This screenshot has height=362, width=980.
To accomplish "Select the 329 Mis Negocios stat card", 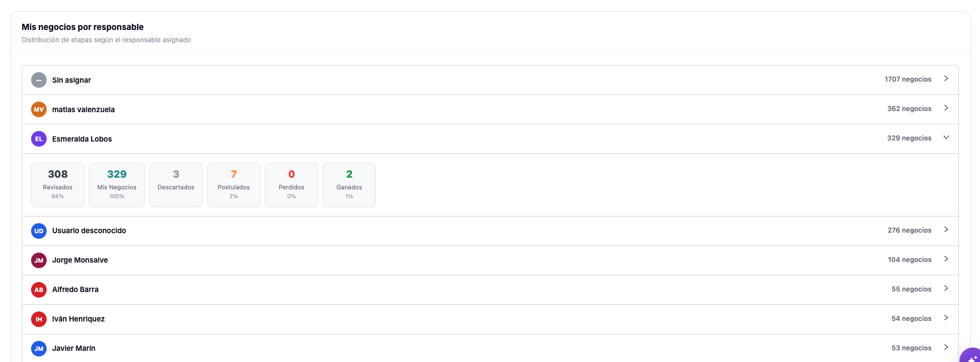I will click(117, 185).
